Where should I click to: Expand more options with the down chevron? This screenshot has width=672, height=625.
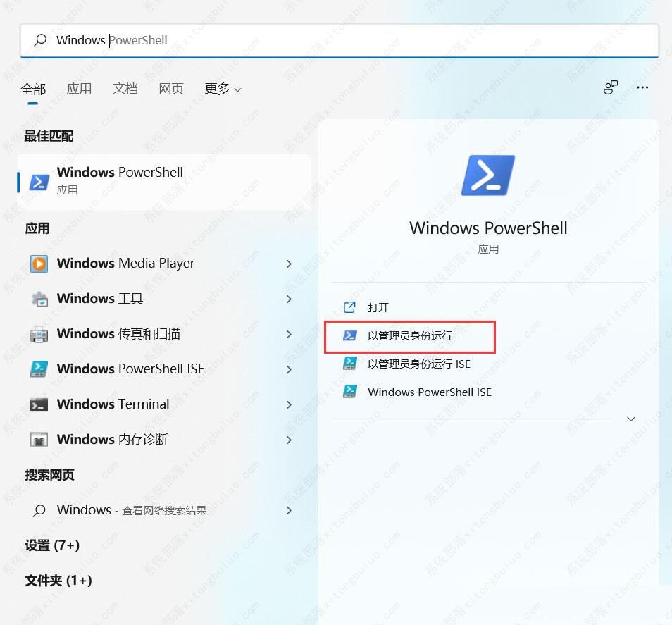pyautogui.click(x=630, y=419)
